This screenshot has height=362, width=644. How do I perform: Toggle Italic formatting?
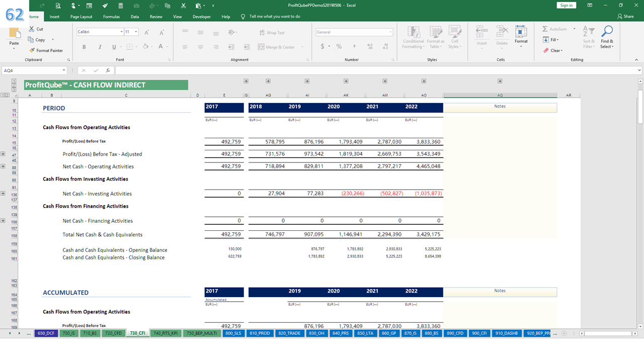tap(99, 47)
